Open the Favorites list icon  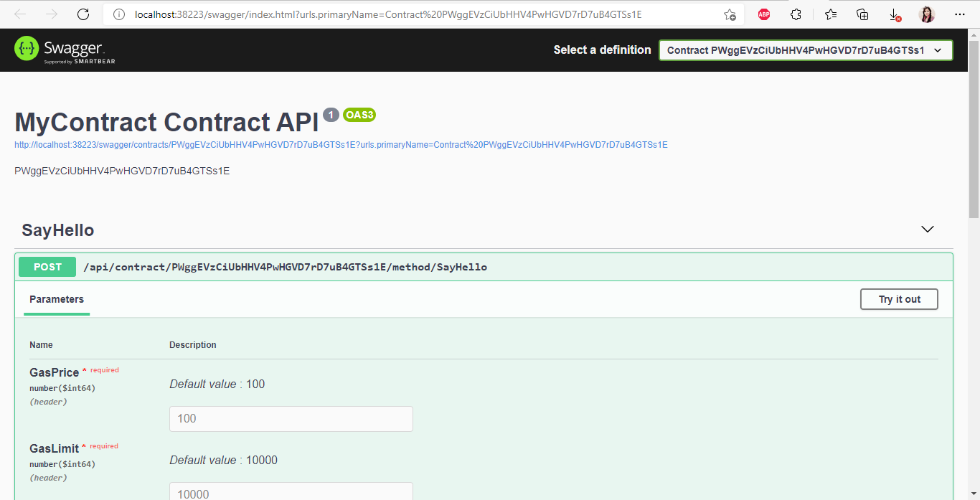[x=829, y=14]
